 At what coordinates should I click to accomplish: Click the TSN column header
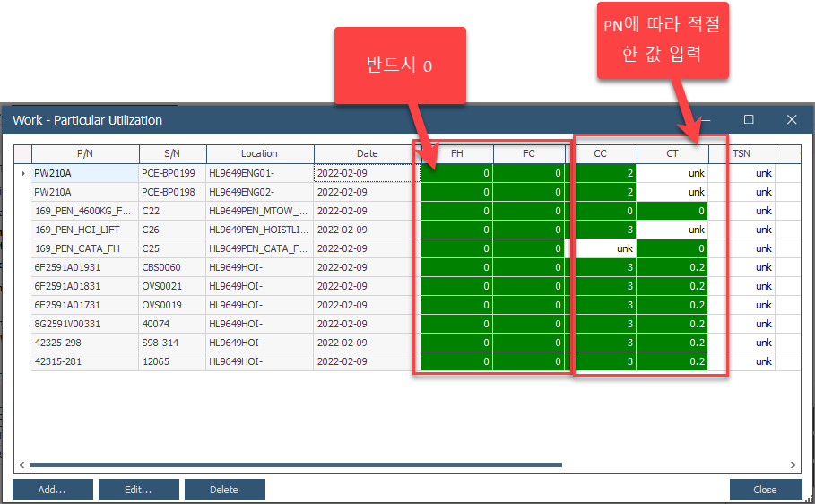(x=741, y=153)
